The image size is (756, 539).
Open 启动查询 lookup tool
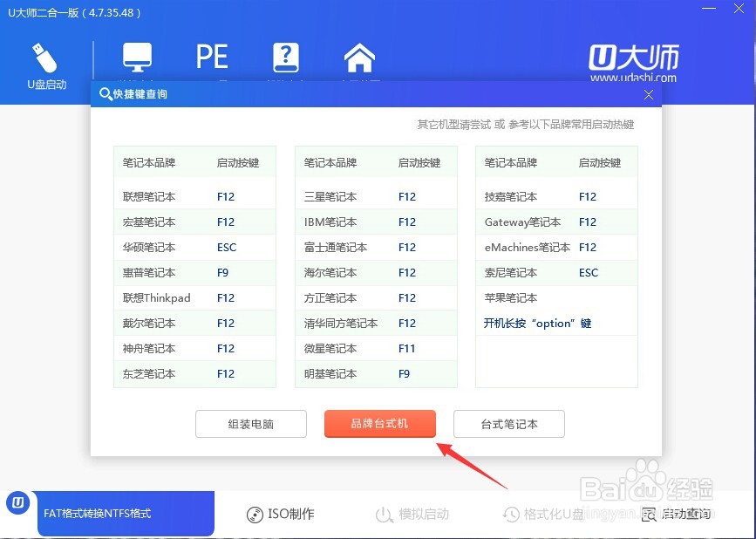[x=676, y=514]
